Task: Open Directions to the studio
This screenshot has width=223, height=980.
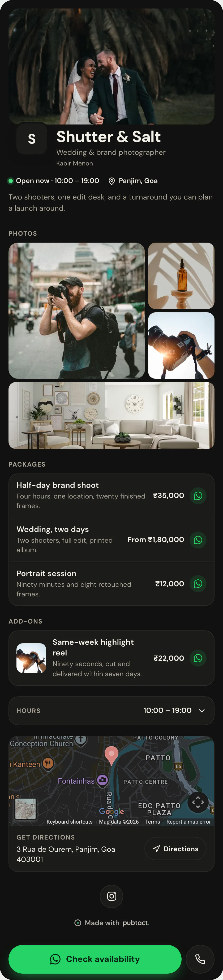Action: pyautogui.click(x=175, y=849)
